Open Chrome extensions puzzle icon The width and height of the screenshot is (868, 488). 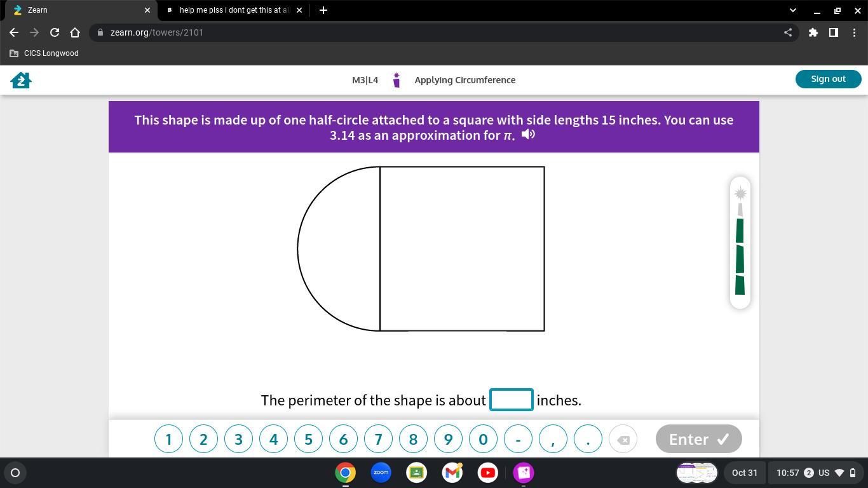813,32
